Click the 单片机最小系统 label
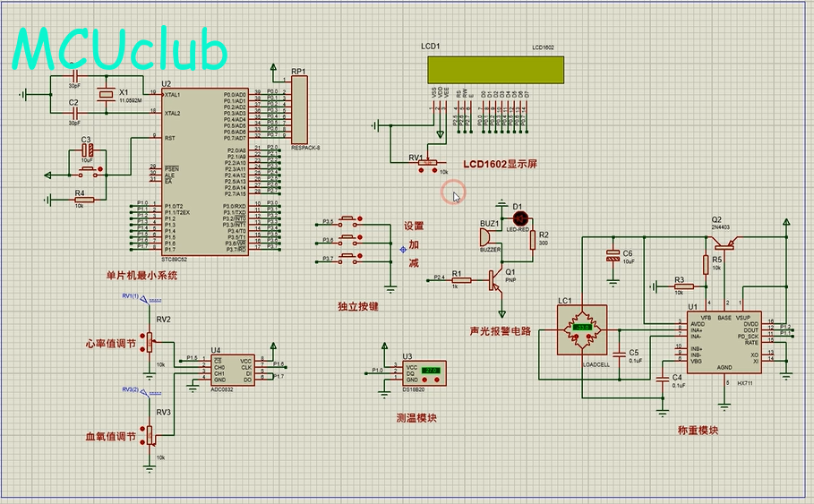The width and height of the screenshot is (814, 504). [141, 276]
